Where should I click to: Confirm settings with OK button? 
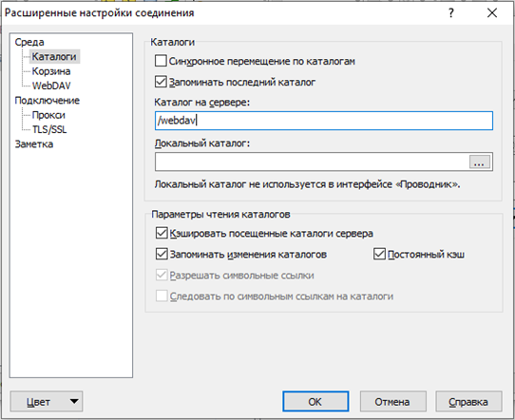315,401
